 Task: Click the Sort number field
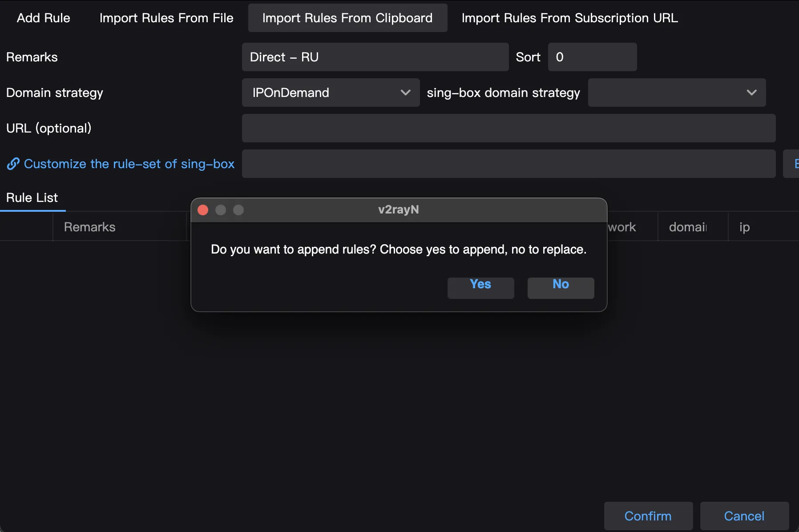592,57
